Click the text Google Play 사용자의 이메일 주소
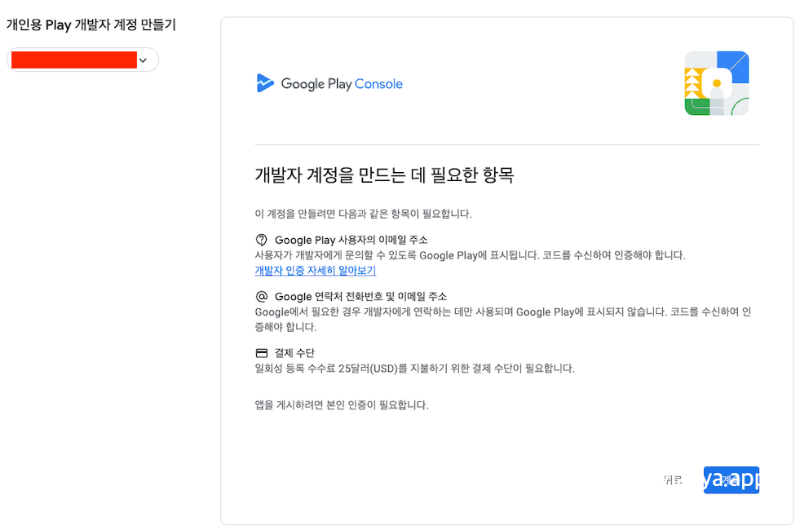 click(351, 240)
